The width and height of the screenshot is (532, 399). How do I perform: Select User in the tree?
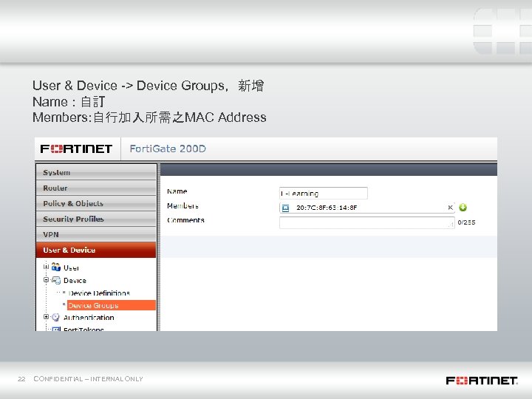[71, 267]
